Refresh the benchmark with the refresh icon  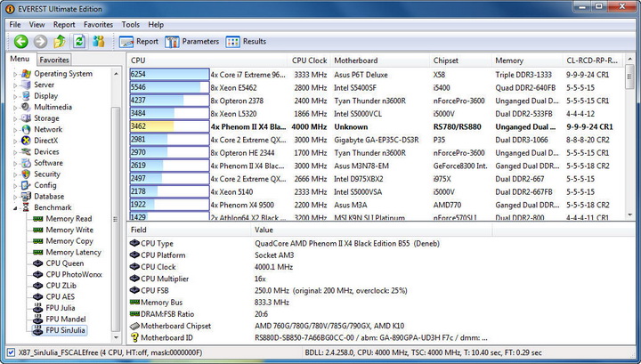[x=79, y=41]
